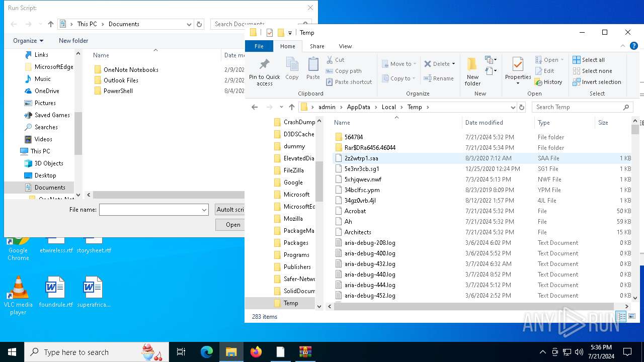The height and width of the screenshot is (362, 644).
Task: Click the Type here to search box
Action: coord(97,352)
